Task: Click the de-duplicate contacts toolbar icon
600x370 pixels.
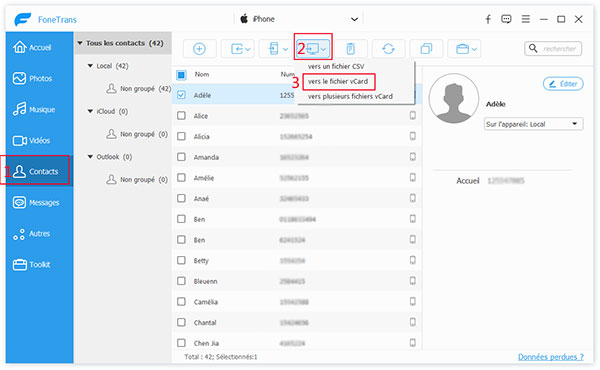Action: click(426, 49)
